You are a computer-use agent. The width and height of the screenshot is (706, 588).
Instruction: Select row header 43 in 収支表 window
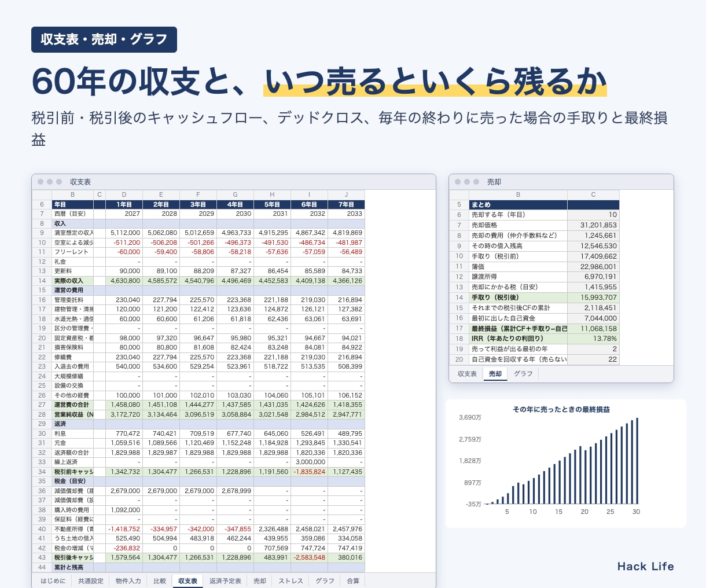[42, 557]
